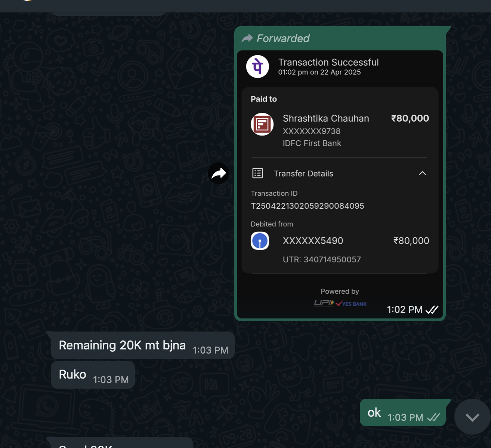Click the Yes Bank logo

coord(351,304)
